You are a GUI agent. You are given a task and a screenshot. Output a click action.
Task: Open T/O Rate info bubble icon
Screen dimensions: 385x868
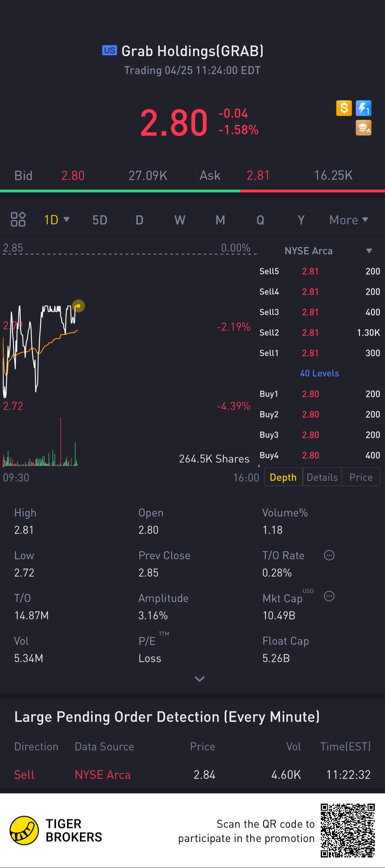coord(329,555)
